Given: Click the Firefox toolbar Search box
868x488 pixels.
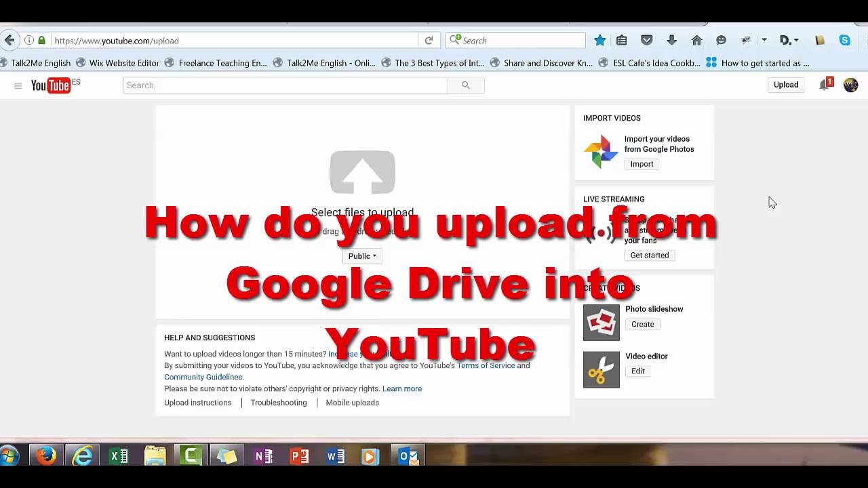Looking at the screenshot, I should coord(515,41).
